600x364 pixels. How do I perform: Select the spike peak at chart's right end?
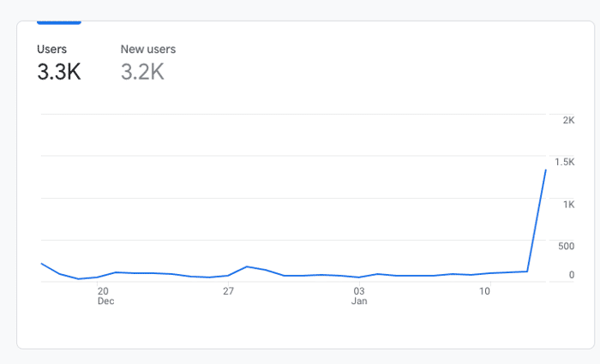[x=546, y=170]
